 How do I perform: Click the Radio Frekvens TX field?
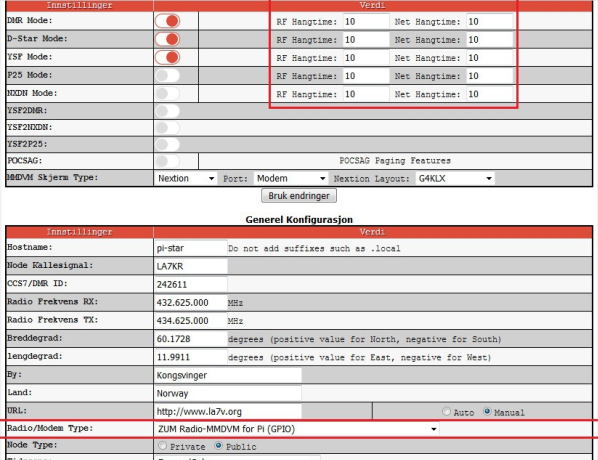(x=191, y=321)
